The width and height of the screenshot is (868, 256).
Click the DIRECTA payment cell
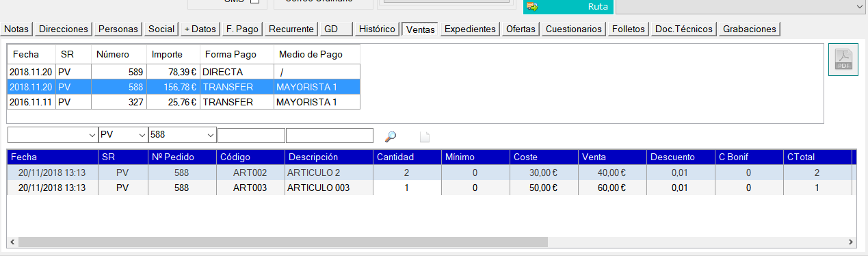[237, 71]
